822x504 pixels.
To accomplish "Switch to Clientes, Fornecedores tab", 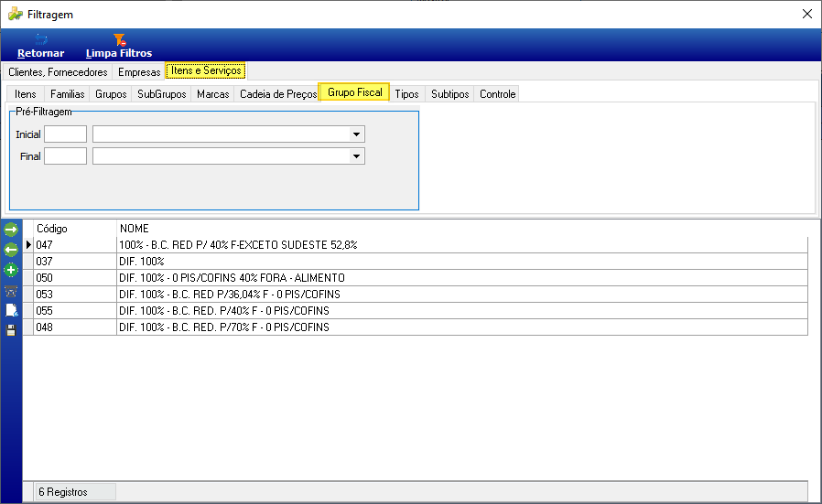I will pyautogui.click(x=58, y=72).
